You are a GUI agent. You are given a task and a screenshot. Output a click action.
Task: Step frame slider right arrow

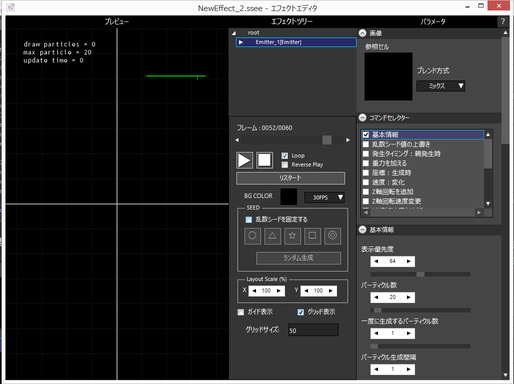point(348,140)
